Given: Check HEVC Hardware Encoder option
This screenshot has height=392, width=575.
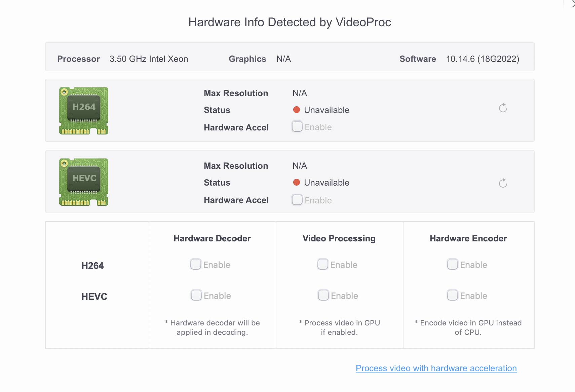Looking at the screenshot, I should point(453,295).
